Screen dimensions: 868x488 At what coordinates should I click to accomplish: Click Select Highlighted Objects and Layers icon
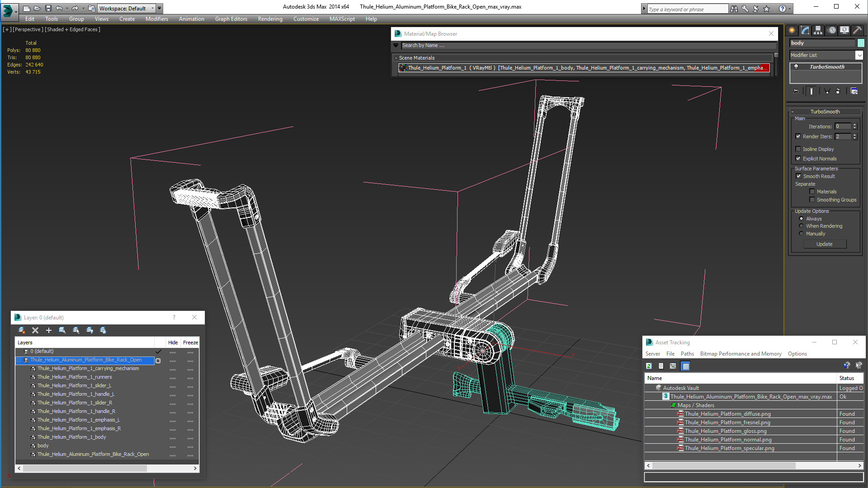[62, 330]
